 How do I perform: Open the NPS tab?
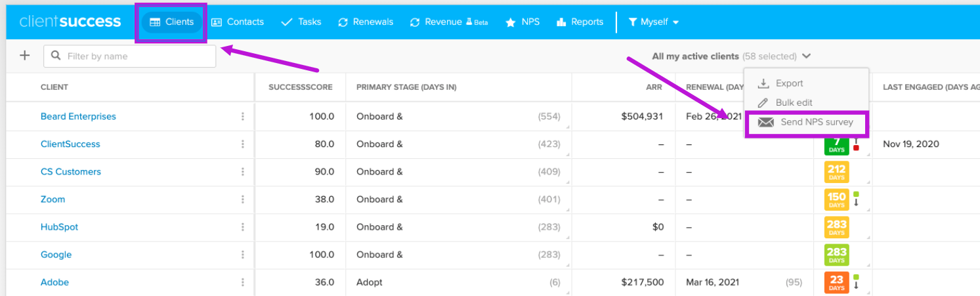point(522,22)
